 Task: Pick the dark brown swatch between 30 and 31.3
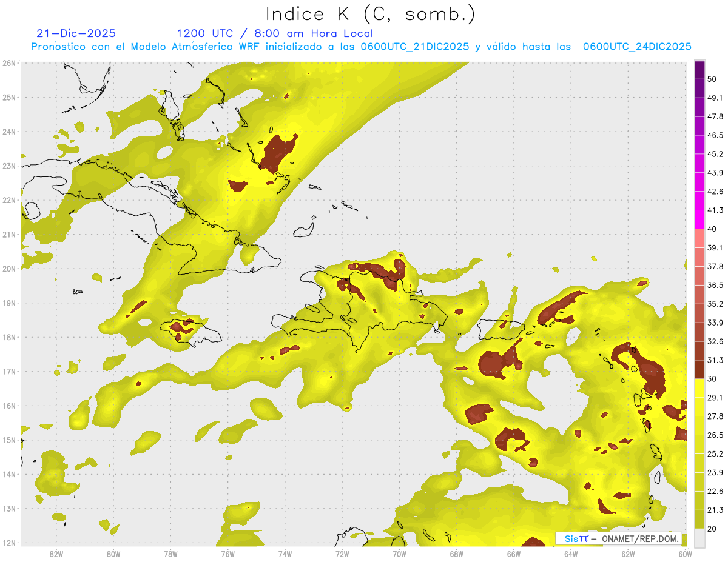pyautogui.click(x=699, y=369)
